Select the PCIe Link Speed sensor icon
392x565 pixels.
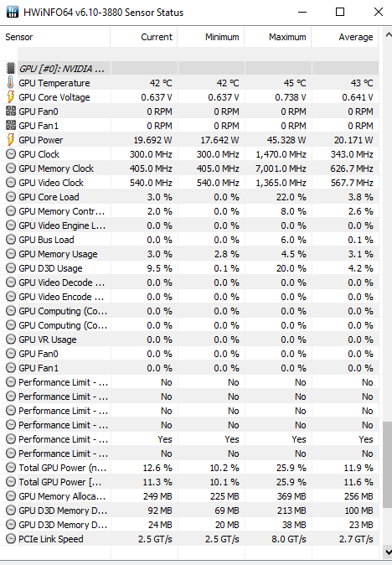coord(11,539)
